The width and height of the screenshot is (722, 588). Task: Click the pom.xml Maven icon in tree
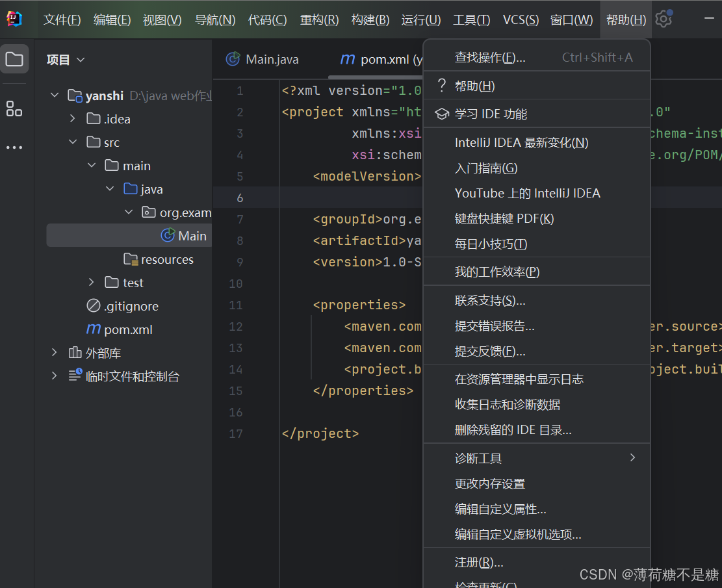point(94,329)
